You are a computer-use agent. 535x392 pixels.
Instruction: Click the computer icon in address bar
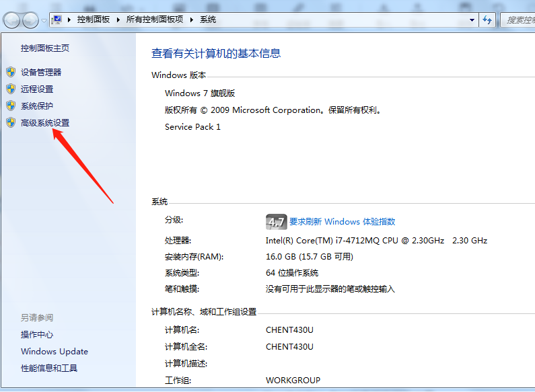(57, 19)
